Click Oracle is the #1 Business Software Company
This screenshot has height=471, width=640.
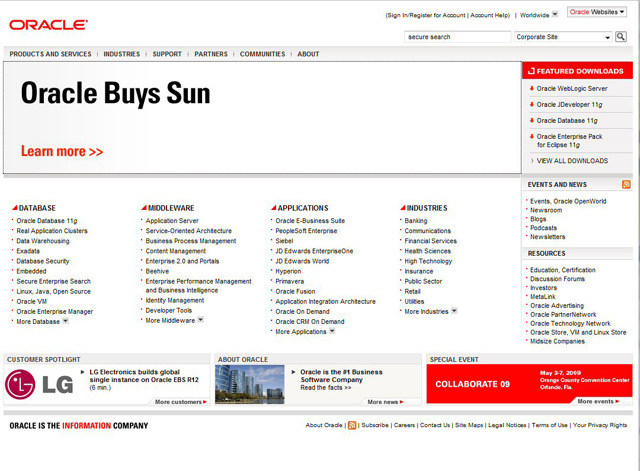[x=341, y=376]
